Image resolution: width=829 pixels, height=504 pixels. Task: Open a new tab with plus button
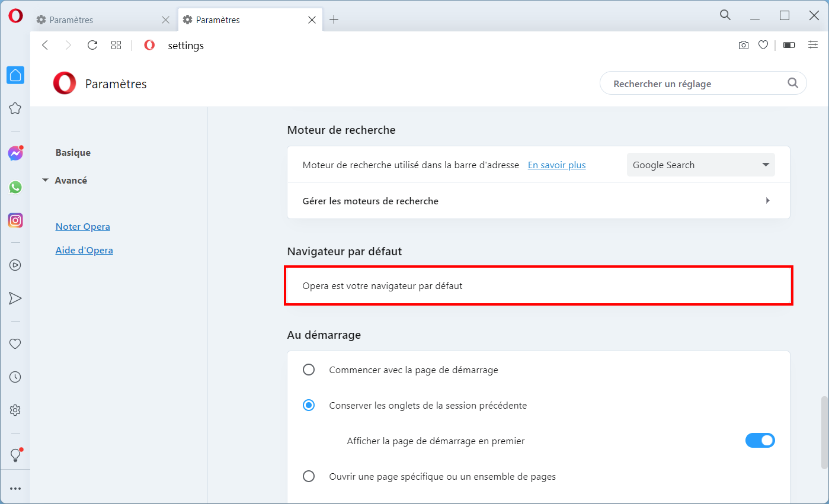tap(334, 20)
